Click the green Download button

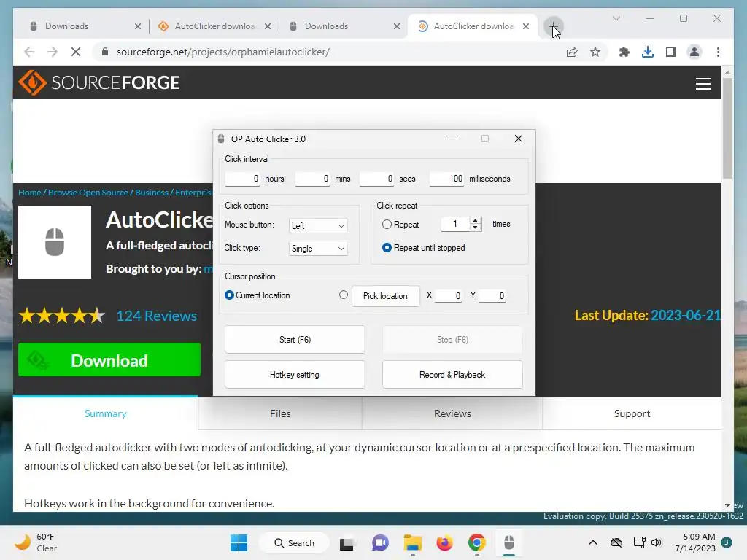pos(109,360)
